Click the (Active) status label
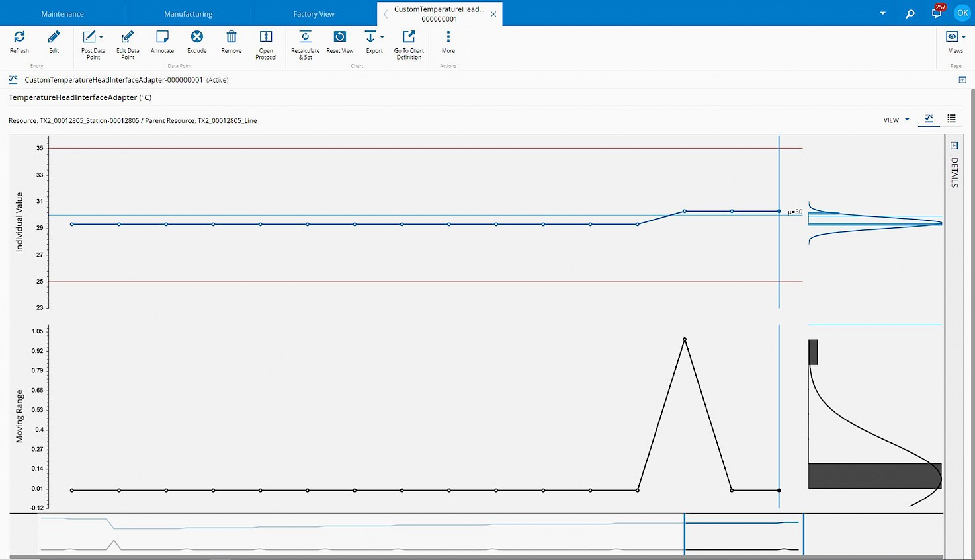975x560 pixels. click(218, 80)
